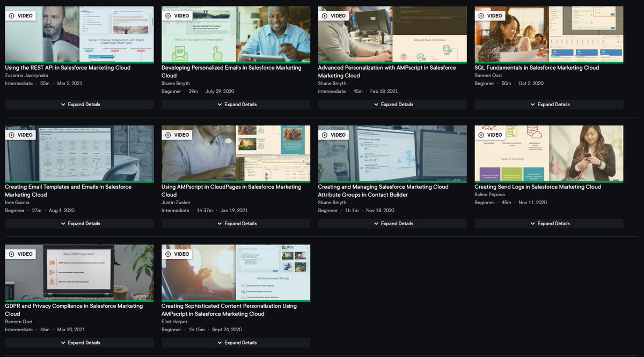Click VIDEO badge on Attribute Groups course
Screen dimensions: 644x357
334,135
